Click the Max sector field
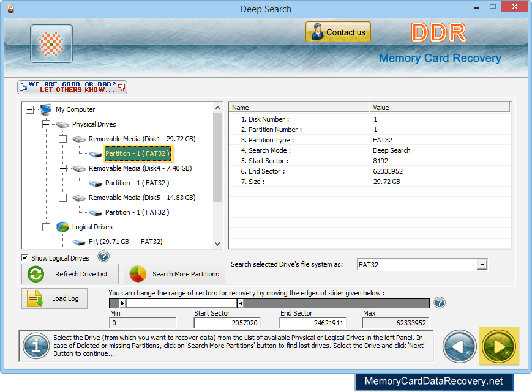The image size is (532, 392). coord(395,323)
